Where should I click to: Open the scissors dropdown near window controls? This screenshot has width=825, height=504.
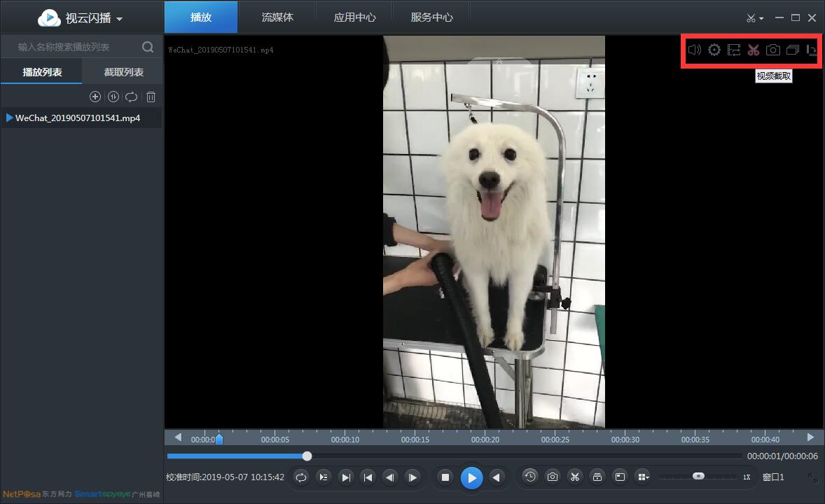click(x=755, y=17)
